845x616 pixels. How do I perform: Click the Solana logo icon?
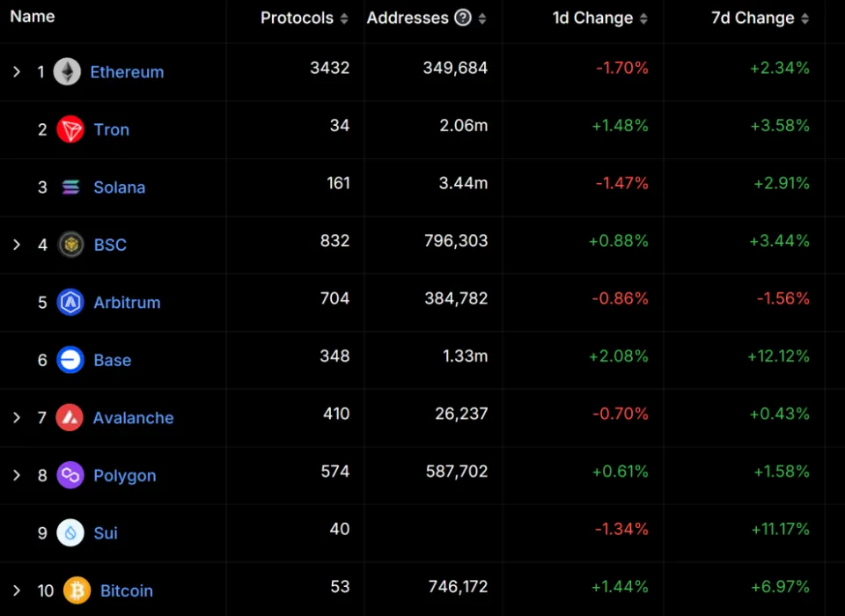(x=70, y=187)
